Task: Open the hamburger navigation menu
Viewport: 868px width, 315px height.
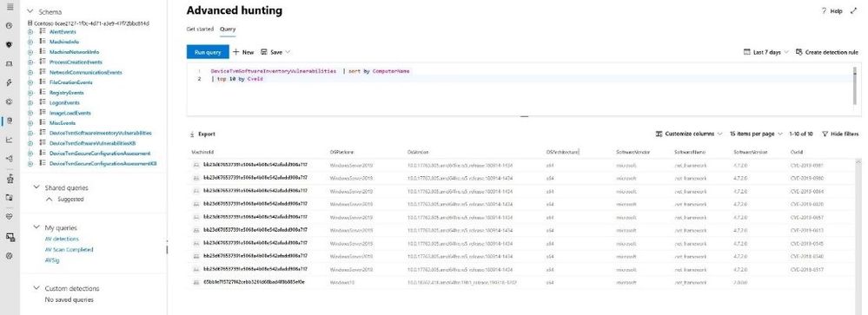Action: (10, 7)
